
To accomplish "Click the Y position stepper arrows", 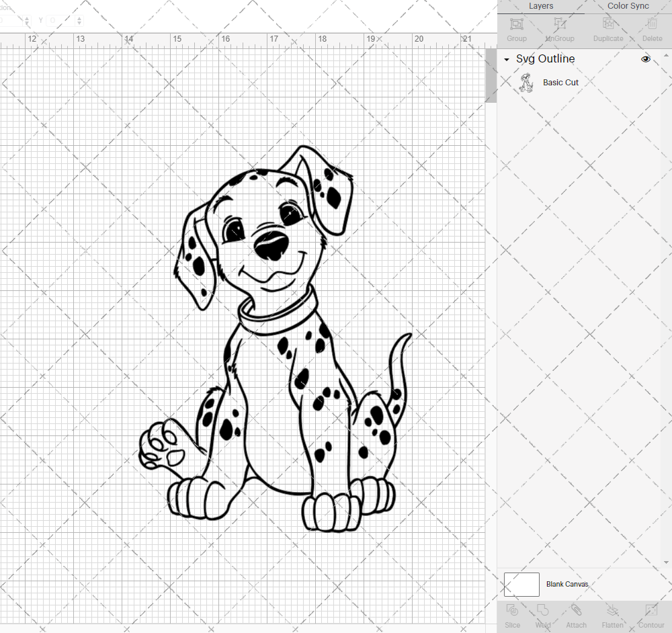I will [79, 20].
